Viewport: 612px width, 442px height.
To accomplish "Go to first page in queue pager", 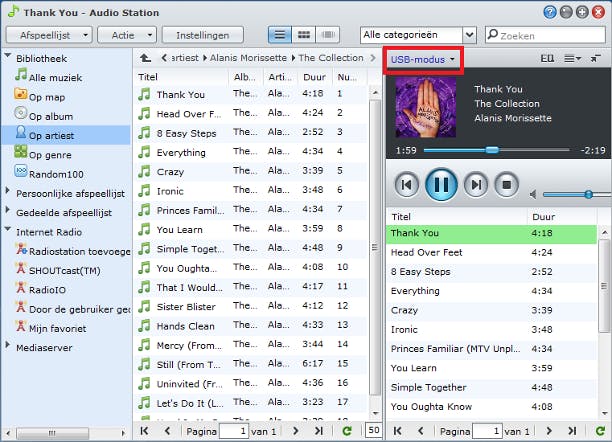I will click(x=397, y=431).
